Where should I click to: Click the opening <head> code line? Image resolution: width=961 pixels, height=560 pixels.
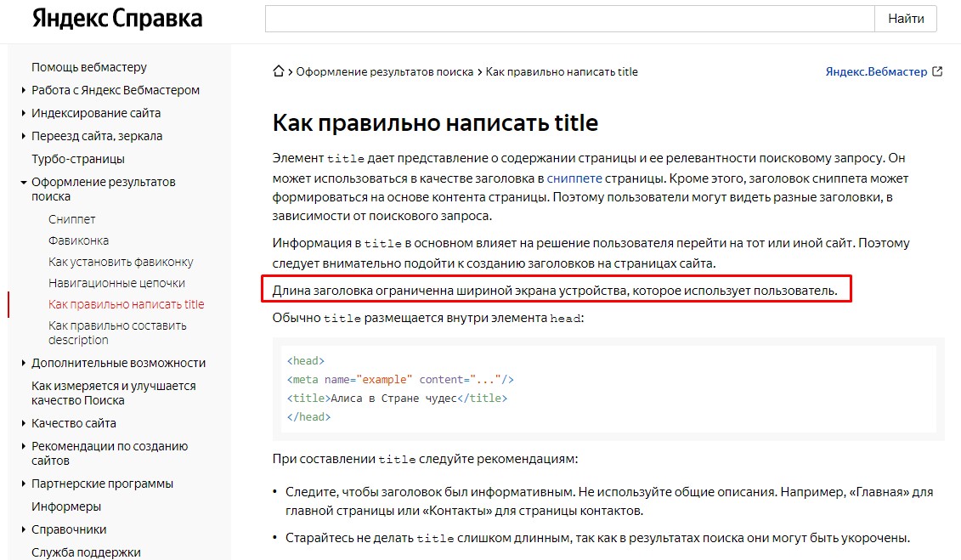point(305,361)
